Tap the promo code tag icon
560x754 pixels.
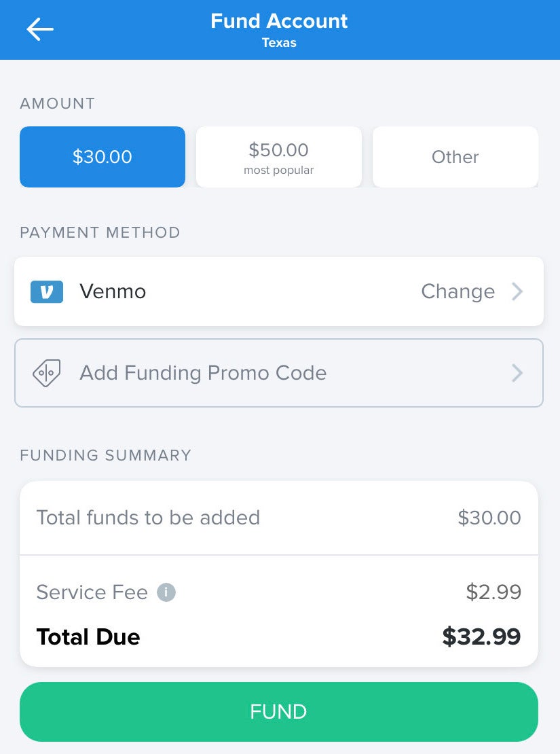(47, 373)
